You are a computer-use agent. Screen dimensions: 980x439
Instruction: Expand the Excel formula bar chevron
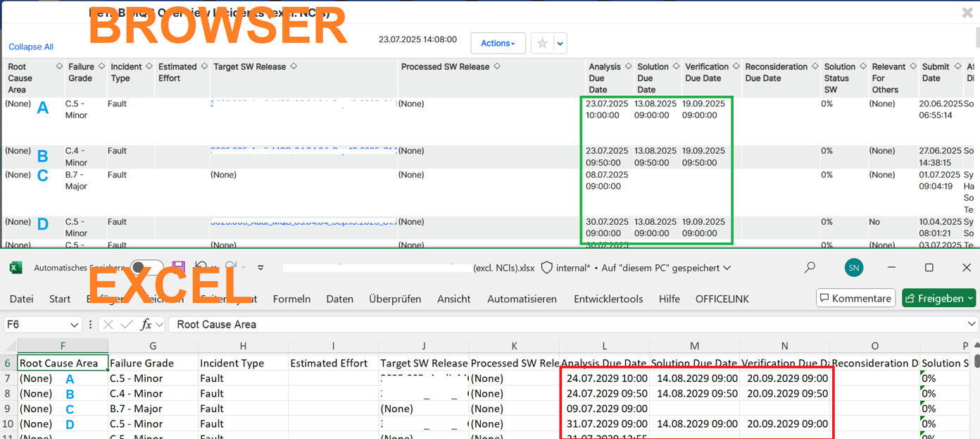[x=972, y=324]
